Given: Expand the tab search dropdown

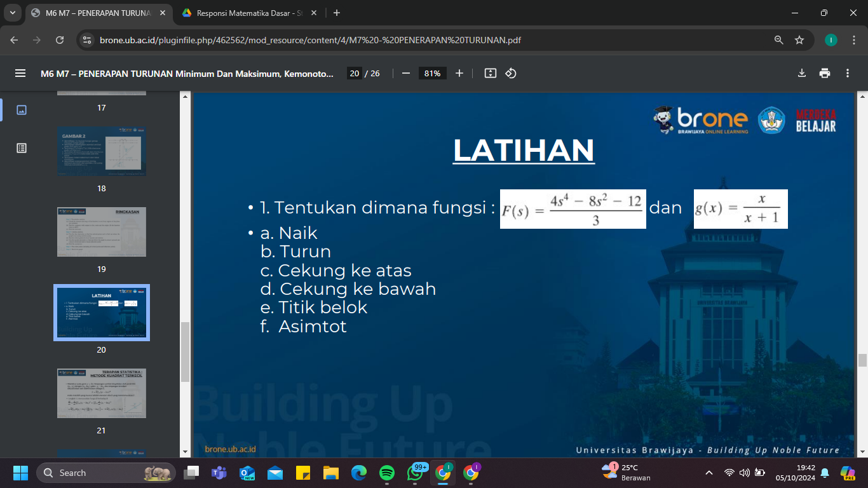Looking at the screenshot, I should 13,13.
